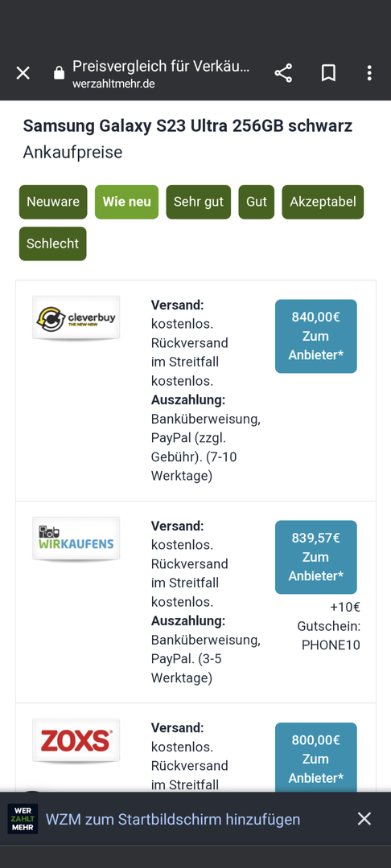The image size is (391, 868).
Task: Dismiss the add-to-home-screen banner
Action: pyautogui.click(x=364, y=819)
